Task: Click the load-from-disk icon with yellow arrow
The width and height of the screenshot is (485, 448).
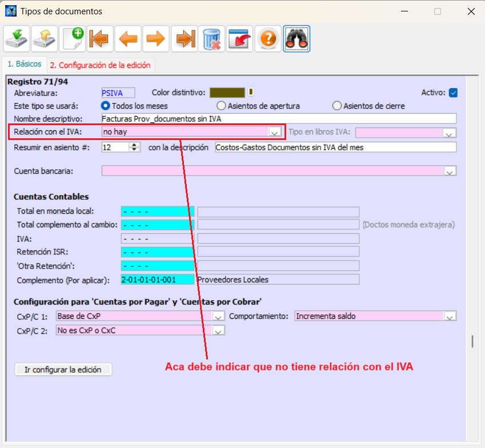Action: tap(45, 39)
